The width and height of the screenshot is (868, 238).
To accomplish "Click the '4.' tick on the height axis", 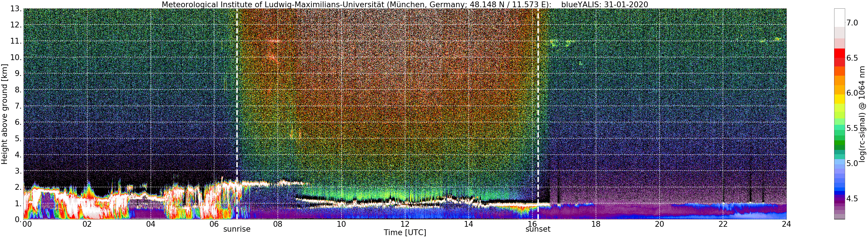I will 18,155.
